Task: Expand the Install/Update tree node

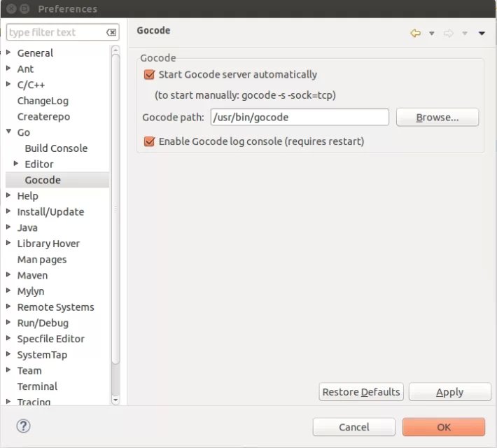Action: click(8, 211)
